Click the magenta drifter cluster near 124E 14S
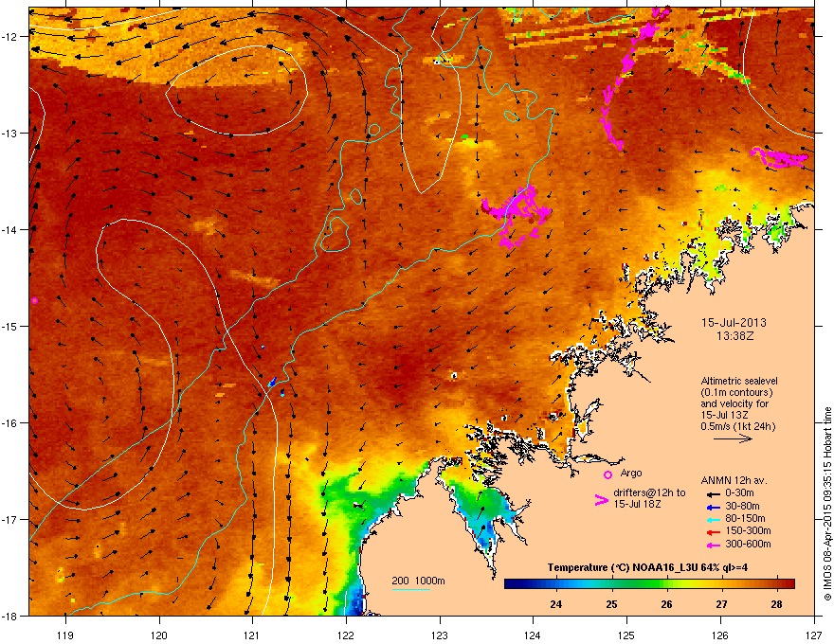The width and height of the screenshot is (834, 644). pos(515,215)
